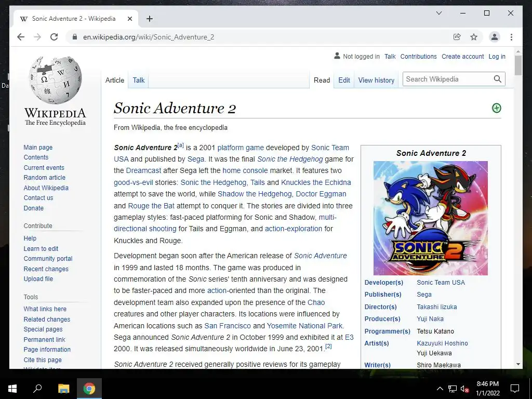Open Yuji Naka producer link

click(430, 318)
